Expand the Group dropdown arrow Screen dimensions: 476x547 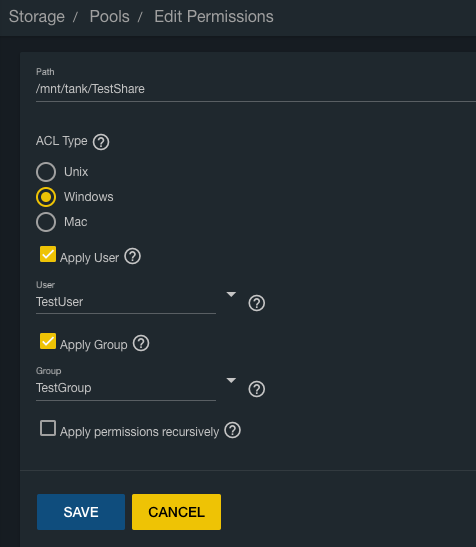coord(231,380)
